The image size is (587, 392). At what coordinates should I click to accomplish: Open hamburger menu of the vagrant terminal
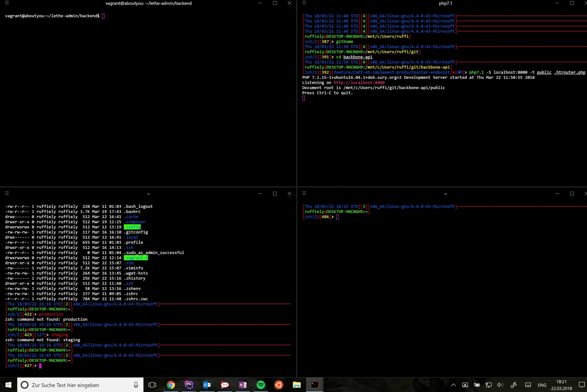coord(7,3)
